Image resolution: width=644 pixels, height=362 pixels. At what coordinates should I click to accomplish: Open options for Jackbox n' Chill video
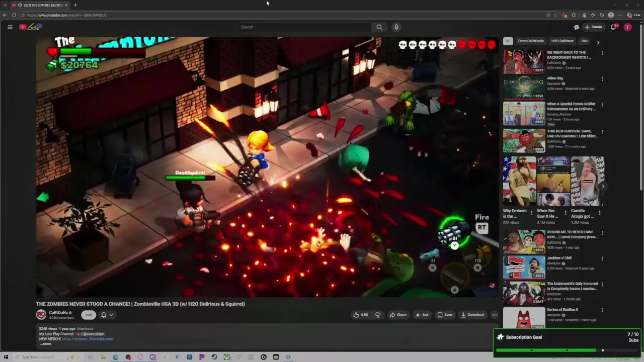(602, 259)
